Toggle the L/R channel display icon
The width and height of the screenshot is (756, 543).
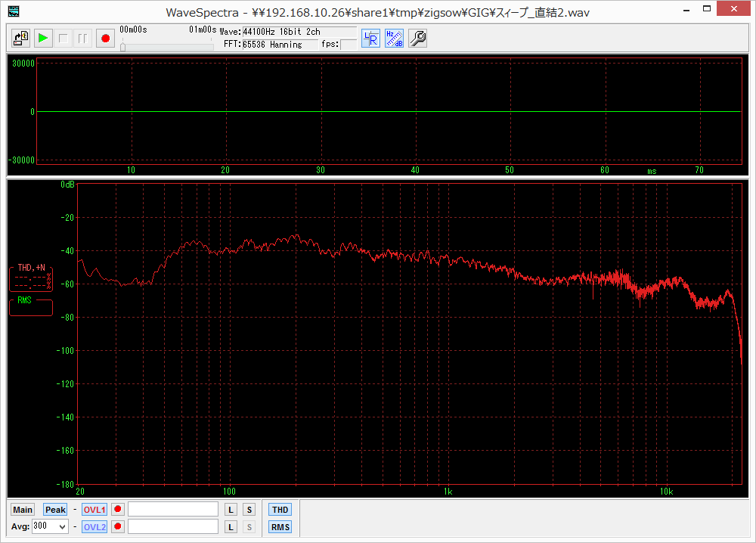(370, 39)
